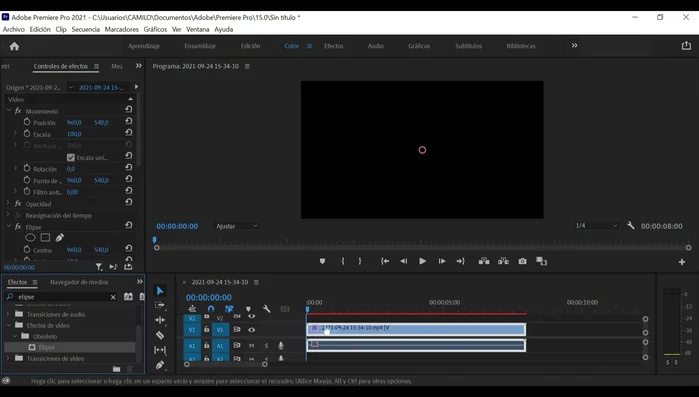Filter properties in Effect Controls
Image resolution: width=699 pixels, height=397 pixels.
[x=99, y=267]
